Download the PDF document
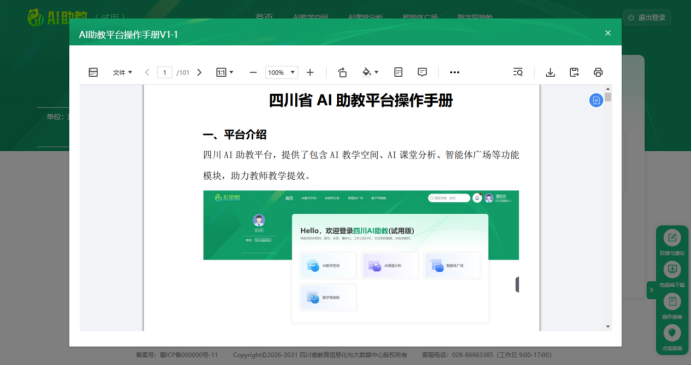Image resolution: width=692 pixels, height=366 pixels. (x=550, y=72)
